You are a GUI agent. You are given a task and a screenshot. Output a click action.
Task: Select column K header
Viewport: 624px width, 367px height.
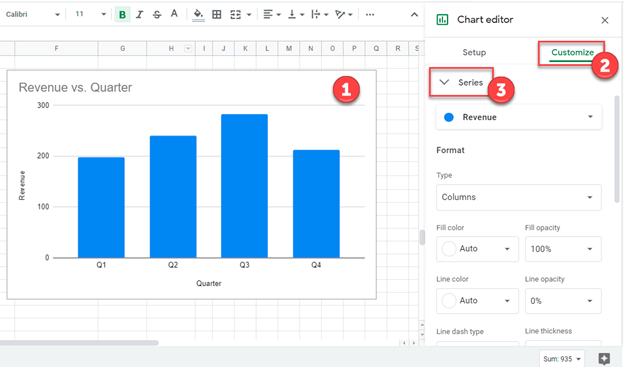click(245, 49)
